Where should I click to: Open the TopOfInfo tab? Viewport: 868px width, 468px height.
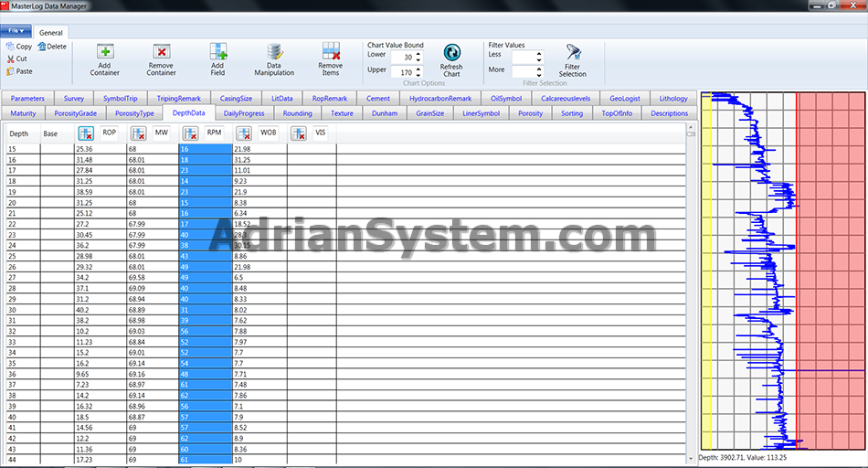pos(618,113)
